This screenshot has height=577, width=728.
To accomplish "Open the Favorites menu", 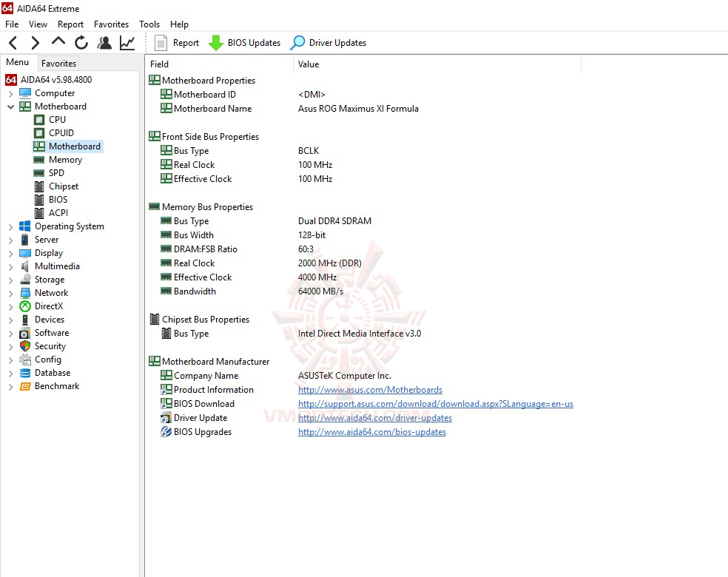I will [112, 24].
